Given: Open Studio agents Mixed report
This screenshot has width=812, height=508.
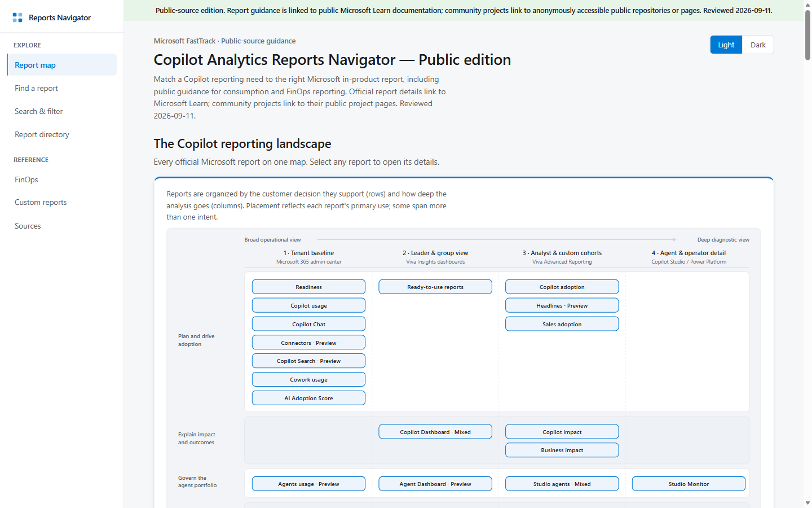Looking at the screenshot, I should point(562,484).
